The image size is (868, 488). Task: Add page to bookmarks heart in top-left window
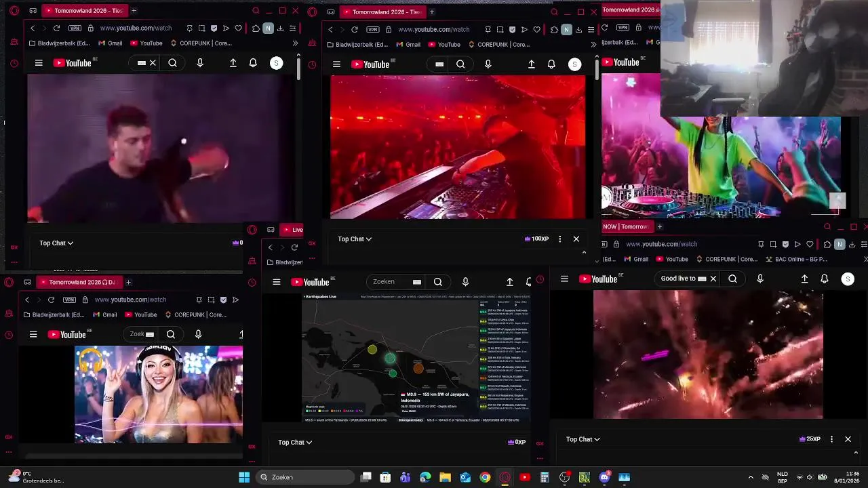(x=238, y=28)
